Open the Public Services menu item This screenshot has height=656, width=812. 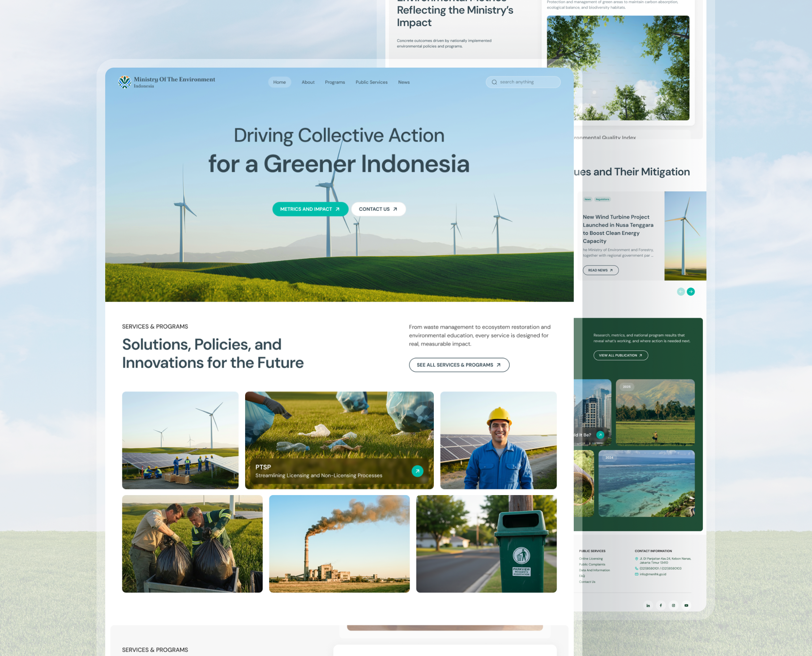[x=371, y=82]
